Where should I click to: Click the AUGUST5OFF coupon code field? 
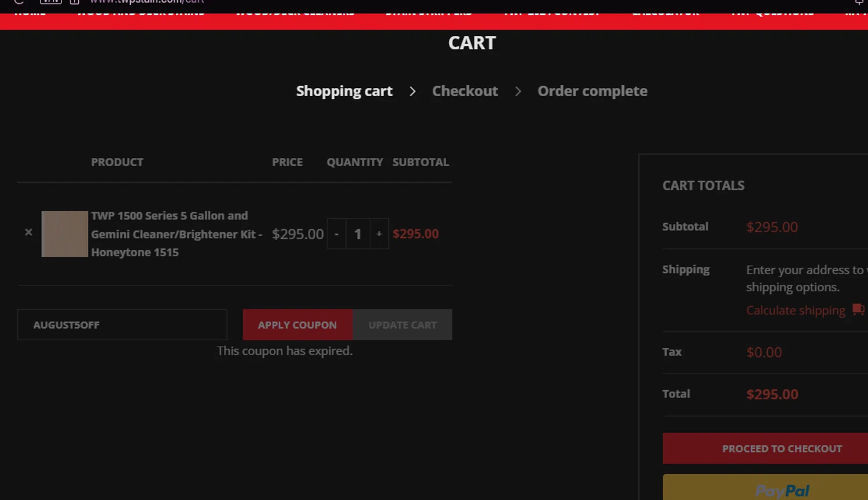coord(122,325)
